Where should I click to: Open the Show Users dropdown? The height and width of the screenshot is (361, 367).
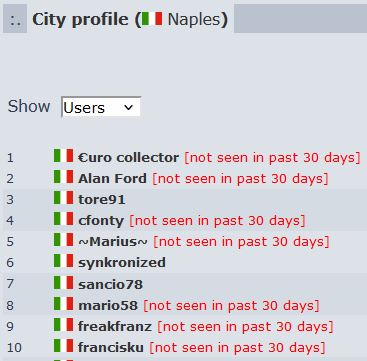coord(101,107)
